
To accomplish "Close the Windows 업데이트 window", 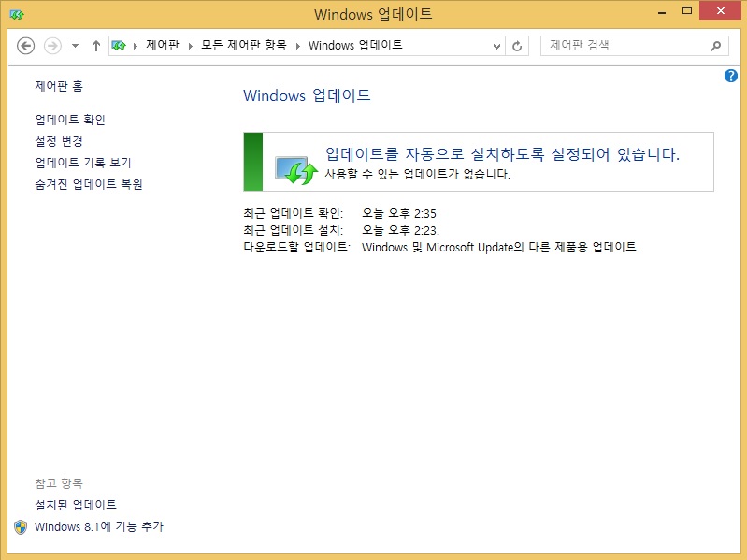I will (720, 11).
